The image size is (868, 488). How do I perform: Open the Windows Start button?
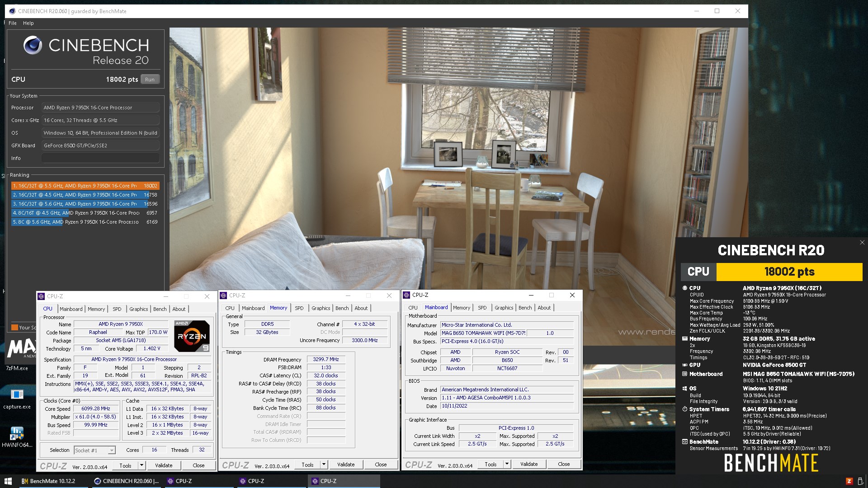click(x=8, y=481)
